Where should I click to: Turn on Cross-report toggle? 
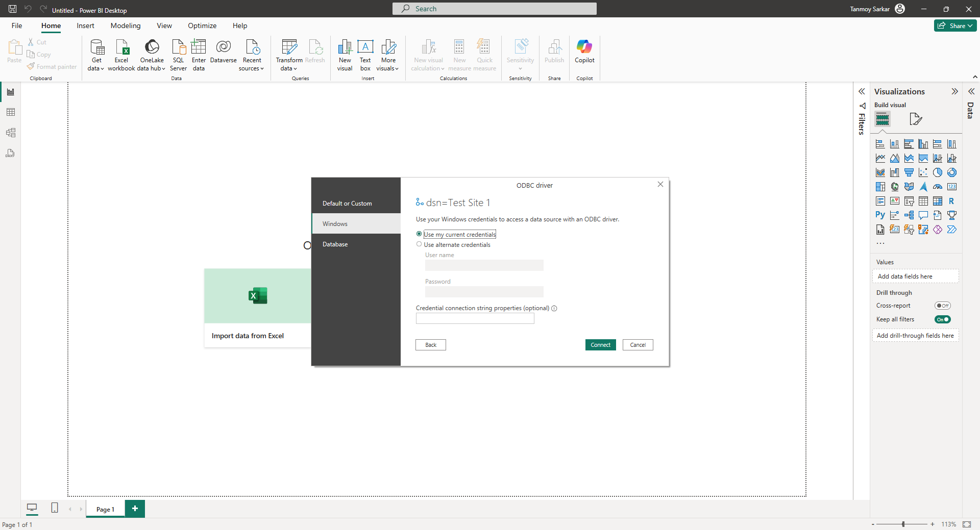pyautogui.click(x=942, y=306)
